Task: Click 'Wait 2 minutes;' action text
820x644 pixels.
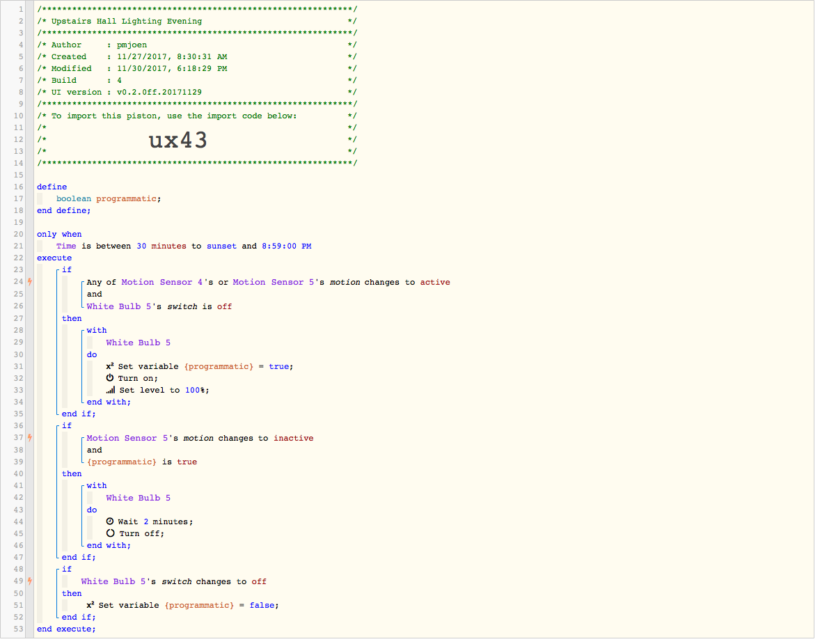Action: tap(155, 523)
